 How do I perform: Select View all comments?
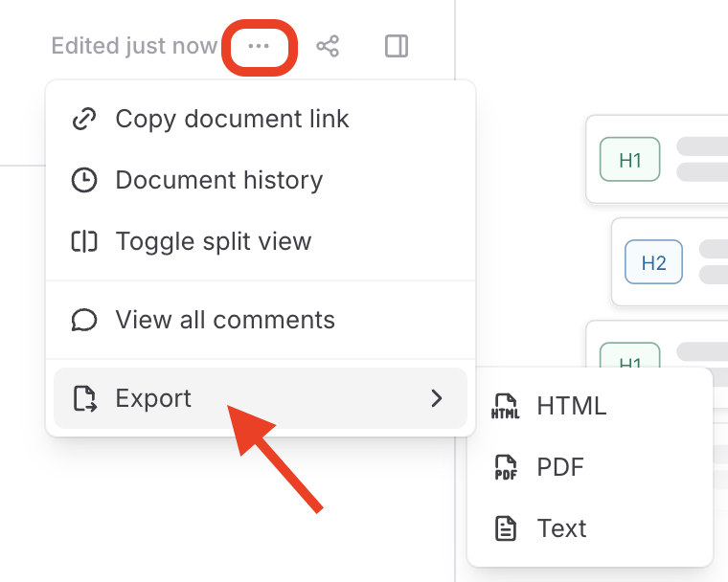coord(225,320)
